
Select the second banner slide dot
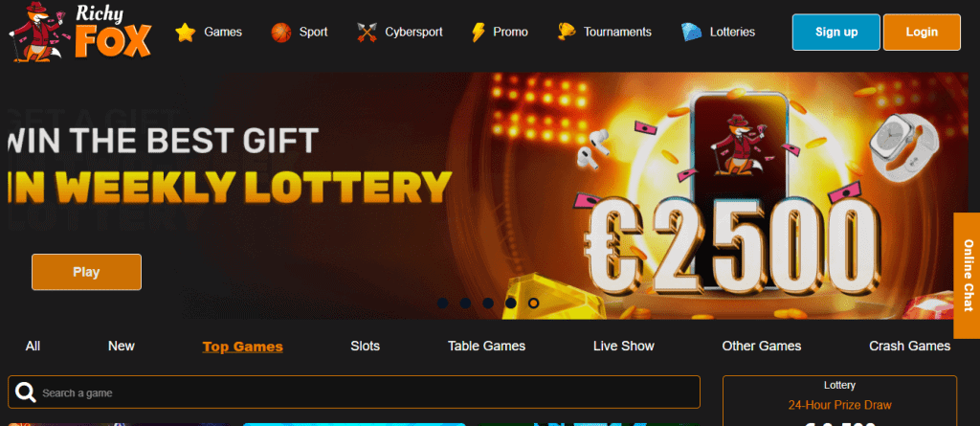click(x=465, y=303)
